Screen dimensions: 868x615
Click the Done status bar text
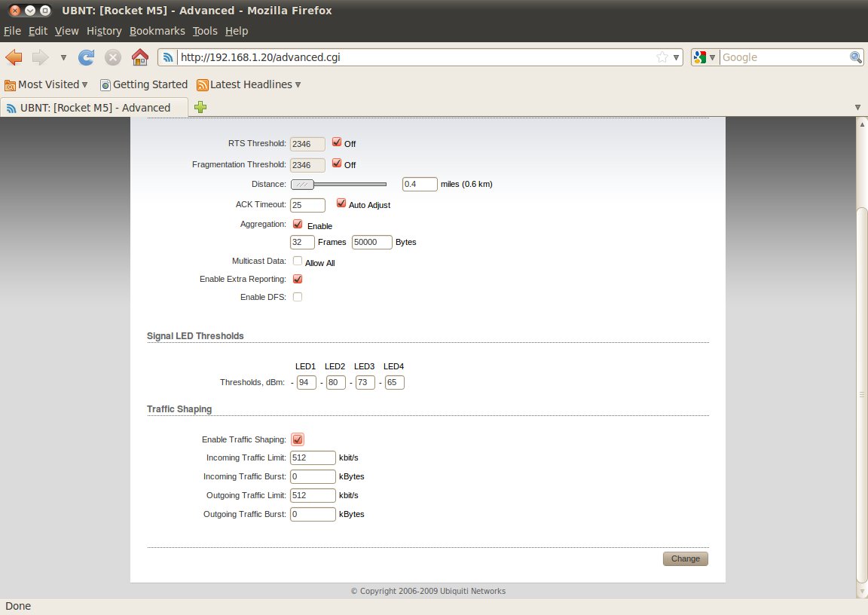pyautogui.click(x=18, y=606)
